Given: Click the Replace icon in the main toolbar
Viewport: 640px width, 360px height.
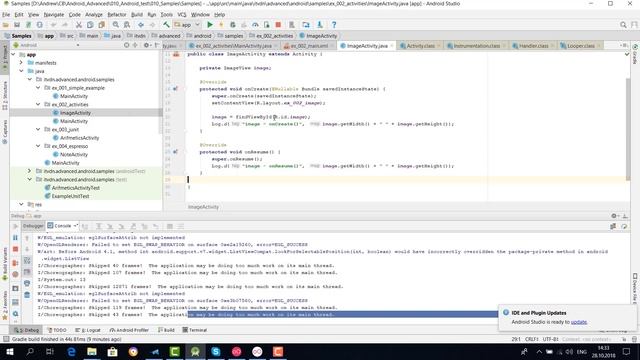Looking at the screenshot, I should coord(127,25).
